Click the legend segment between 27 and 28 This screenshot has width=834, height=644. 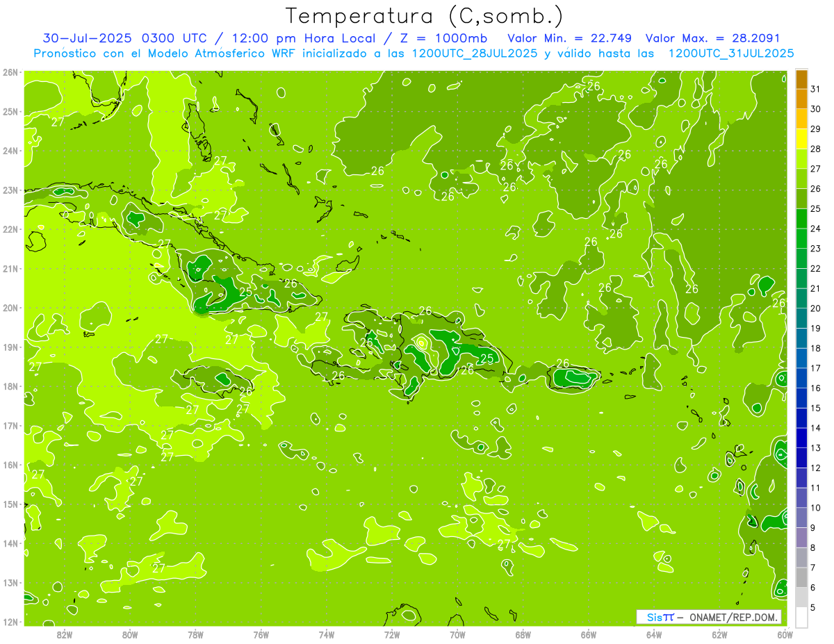click(x=801, y=159)
